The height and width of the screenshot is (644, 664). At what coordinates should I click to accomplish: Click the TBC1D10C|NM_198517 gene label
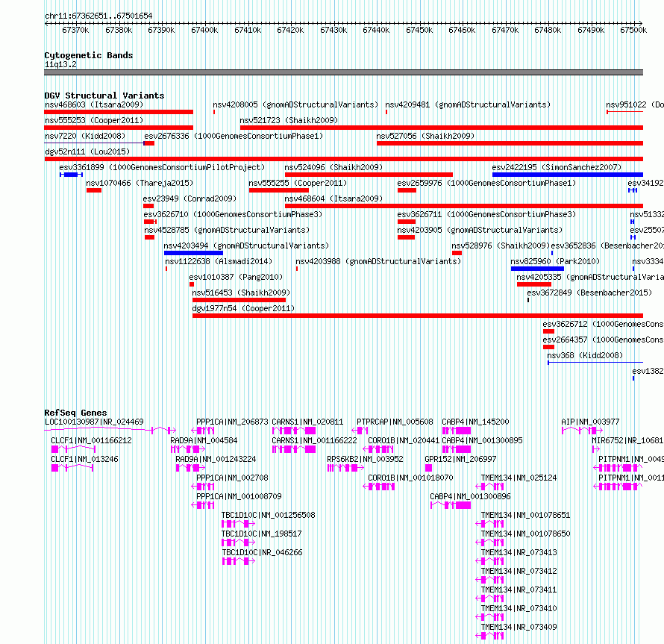click(x=262, y=534)
